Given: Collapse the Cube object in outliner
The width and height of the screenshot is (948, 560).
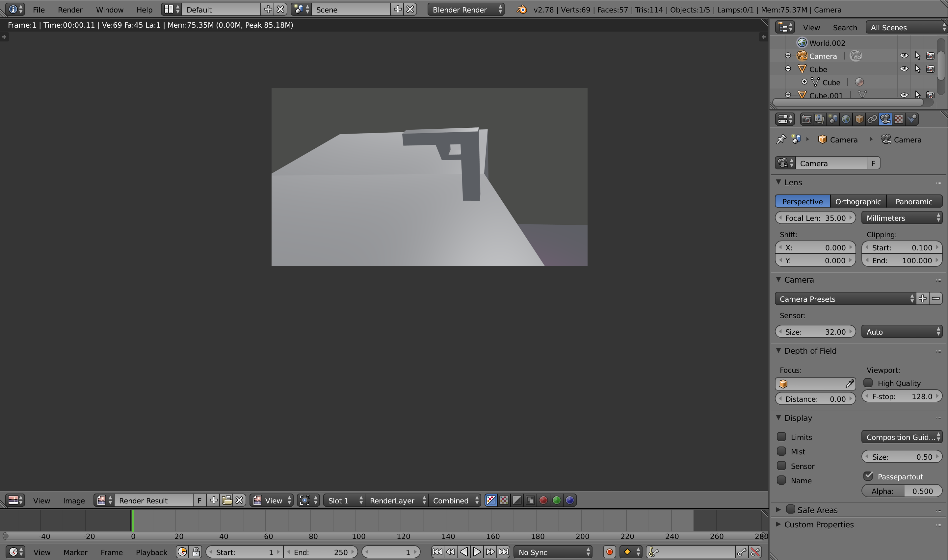Looking at the screenshot, I should point(788,69).
